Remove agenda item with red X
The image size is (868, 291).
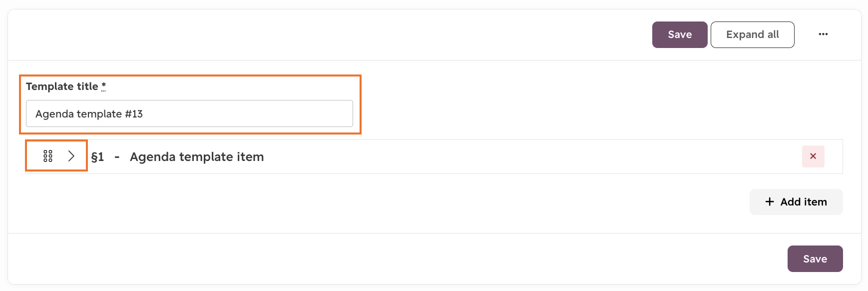coord(813,156)
